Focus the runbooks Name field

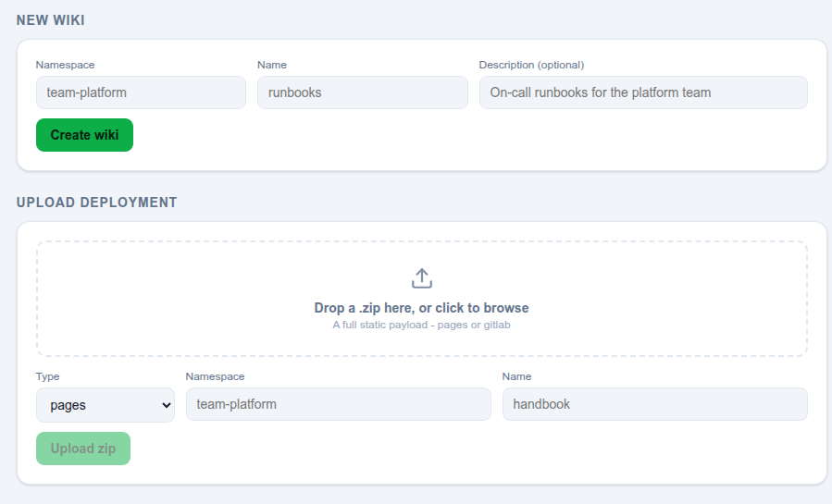click(x=363, y=92)
